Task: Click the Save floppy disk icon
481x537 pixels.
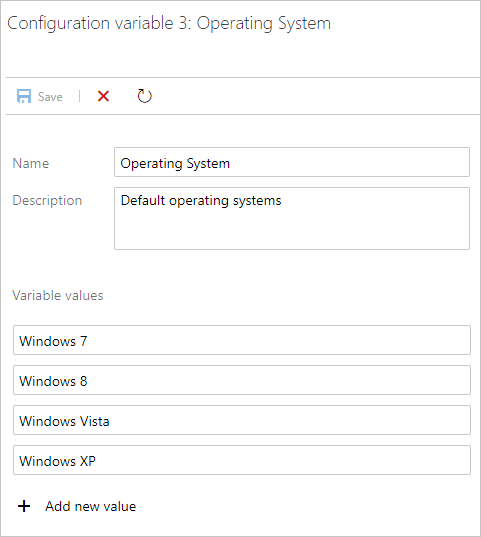Action: (x=24, y=96)
